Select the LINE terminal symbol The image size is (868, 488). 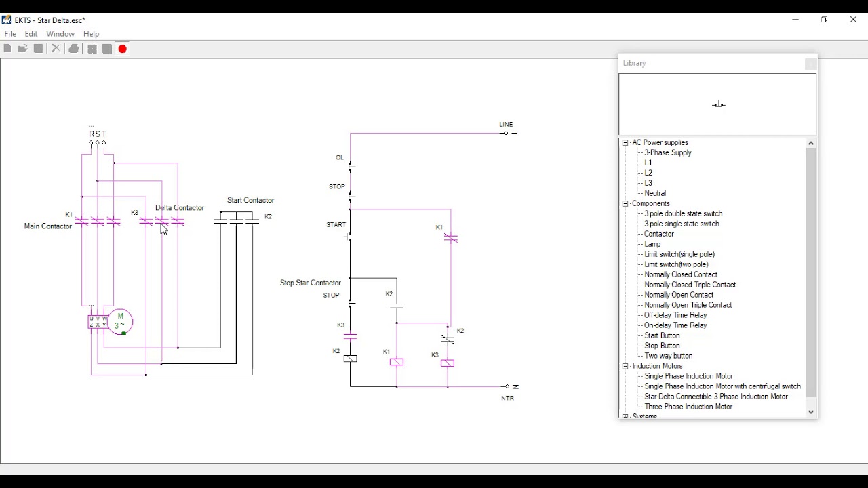point(509,133)
